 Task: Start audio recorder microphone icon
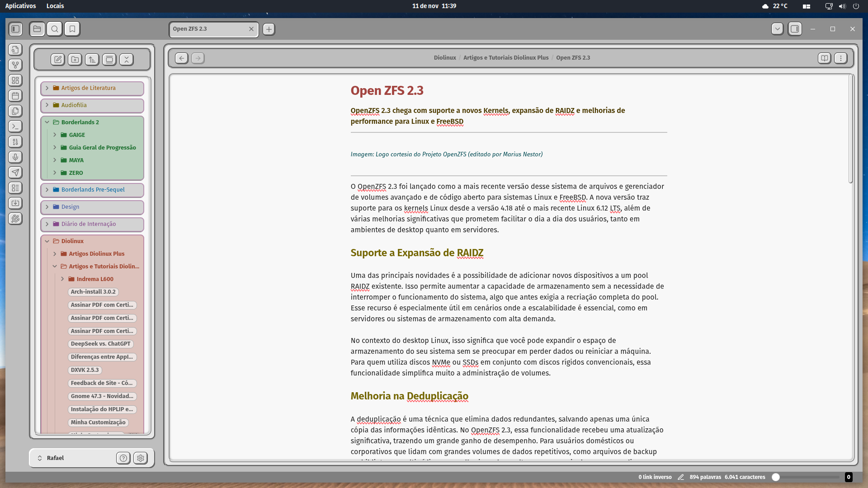15,157
